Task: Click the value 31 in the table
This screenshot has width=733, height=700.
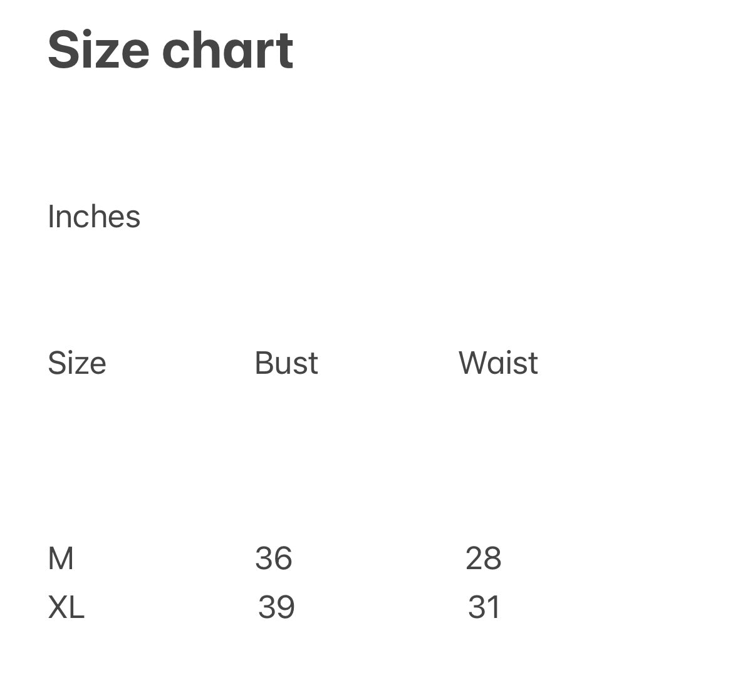Action: point(484,607)
